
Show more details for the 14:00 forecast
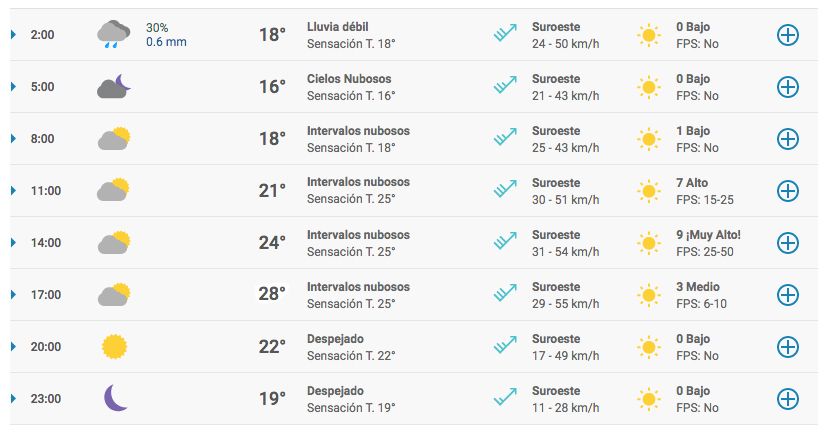click(788, 243)
